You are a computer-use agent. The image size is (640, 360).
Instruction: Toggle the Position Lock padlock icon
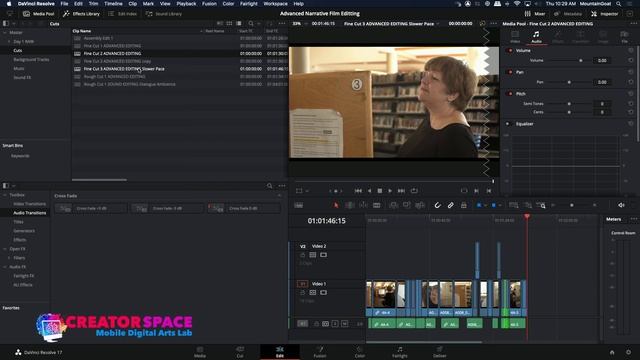click(x=464, y=205)
